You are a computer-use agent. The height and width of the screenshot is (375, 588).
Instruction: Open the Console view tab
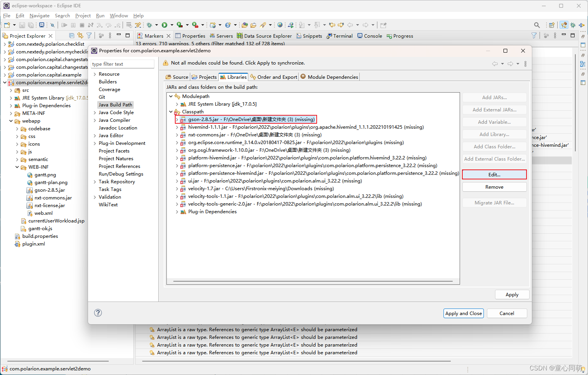click(369, 36)
